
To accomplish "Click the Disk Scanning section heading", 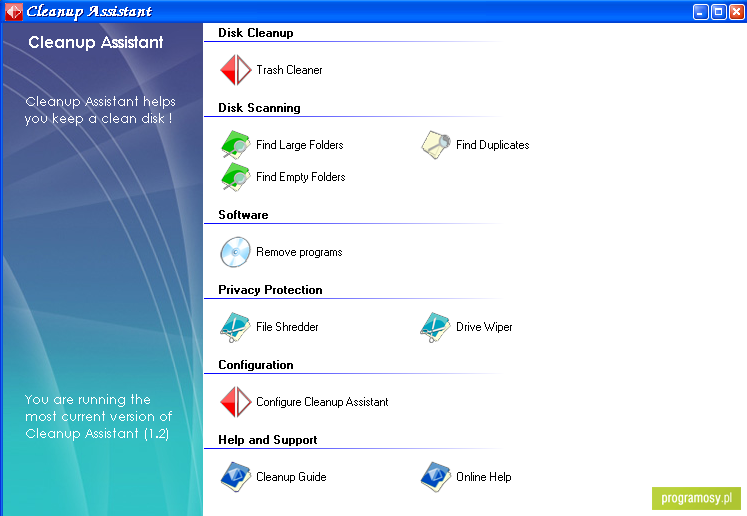I will point(259,108).
